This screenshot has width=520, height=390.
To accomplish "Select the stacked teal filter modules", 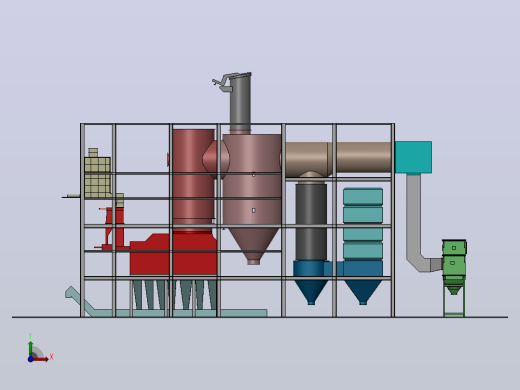I will (x=363, y=224).
